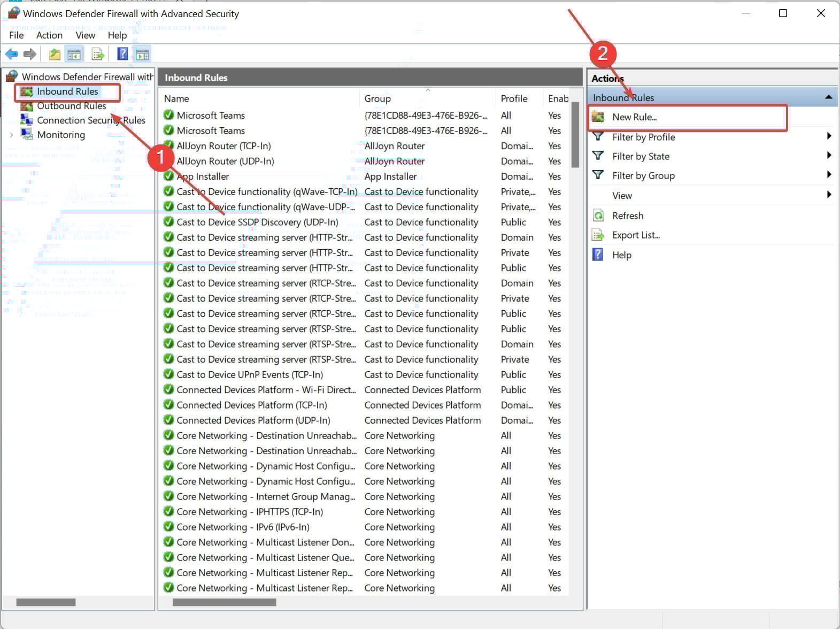Open the View menu

(85, 35)
